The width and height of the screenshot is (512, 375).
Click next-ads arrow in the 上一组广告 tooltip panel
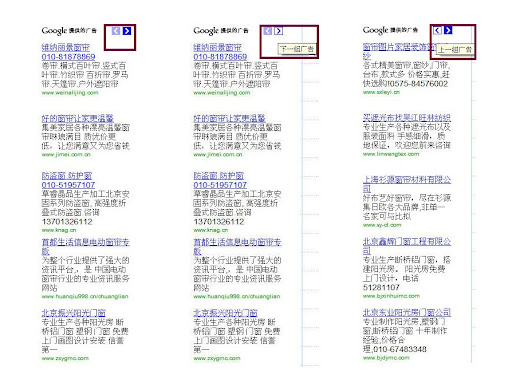pos(448,30)
